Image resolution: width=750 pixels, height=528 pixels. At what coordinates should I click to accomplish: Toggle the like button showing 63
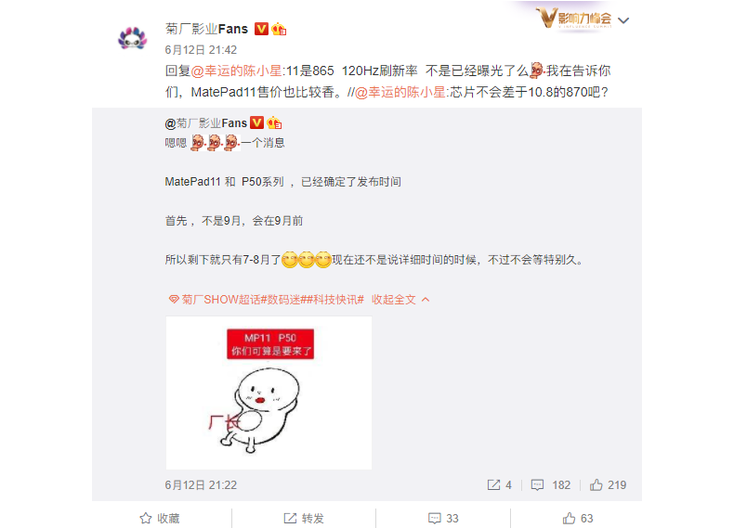point(578,518)
